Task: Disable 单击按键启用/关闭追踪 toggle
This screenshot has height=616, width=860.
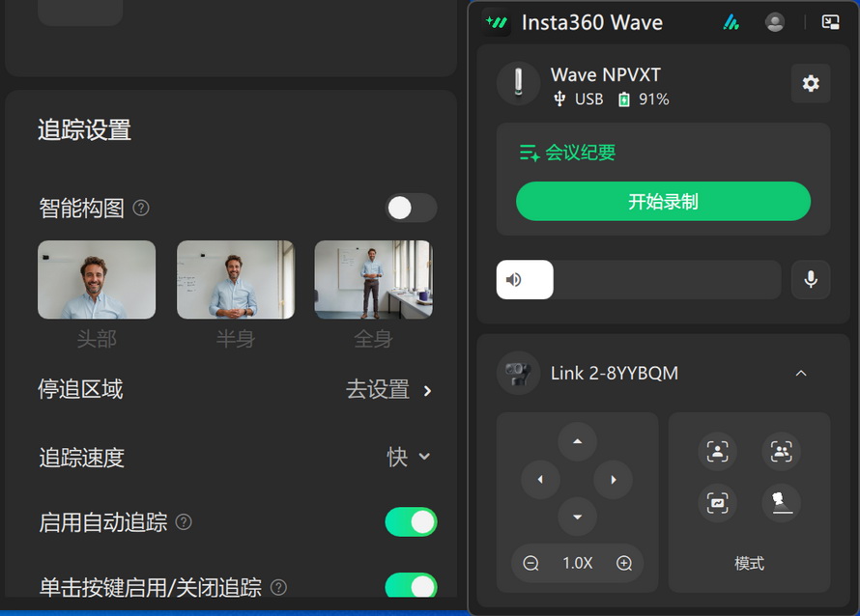Action: click(411, 586)
